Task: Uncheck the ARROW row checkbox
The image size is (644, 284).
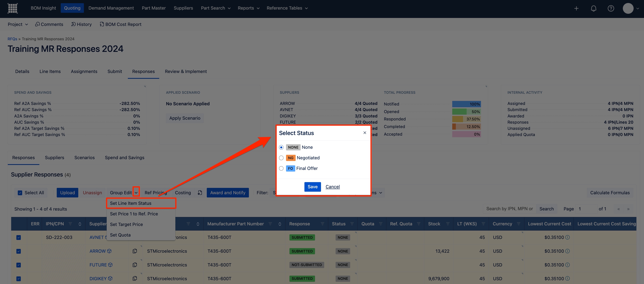Action: tap(19, 251)
